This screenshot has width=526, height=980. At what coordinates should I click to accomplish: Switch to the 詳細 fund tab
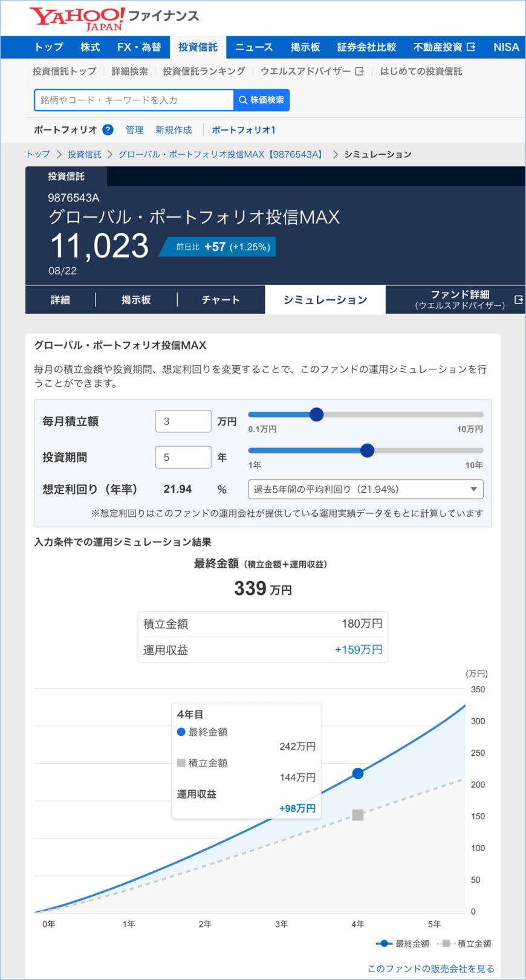(x=60, y=299)
